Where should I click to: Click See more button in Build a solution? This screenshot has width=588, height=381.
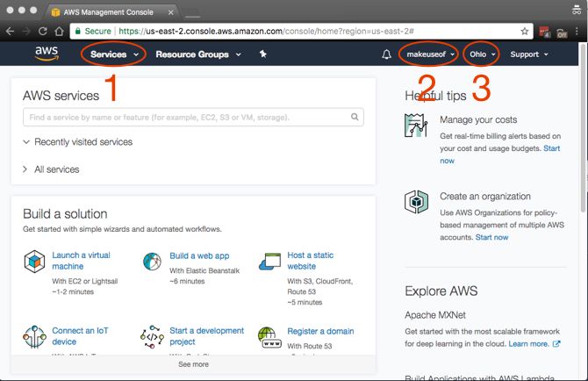tap(193, 363)
